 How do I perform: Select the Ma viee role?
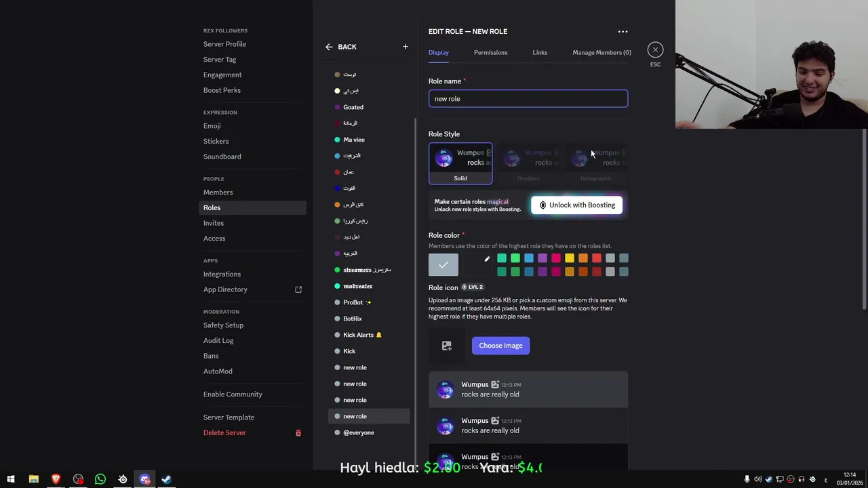point(369,140)
